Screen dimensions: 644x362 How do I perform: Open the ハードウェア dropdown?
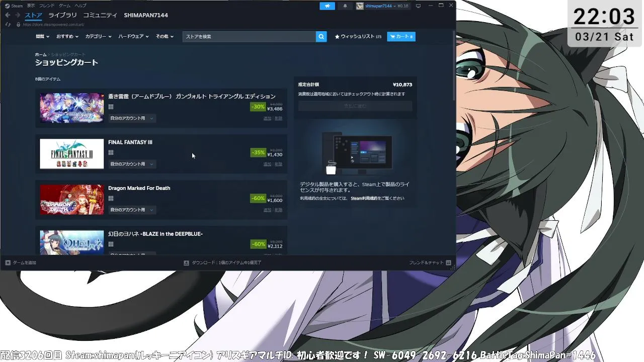point(133,37)
